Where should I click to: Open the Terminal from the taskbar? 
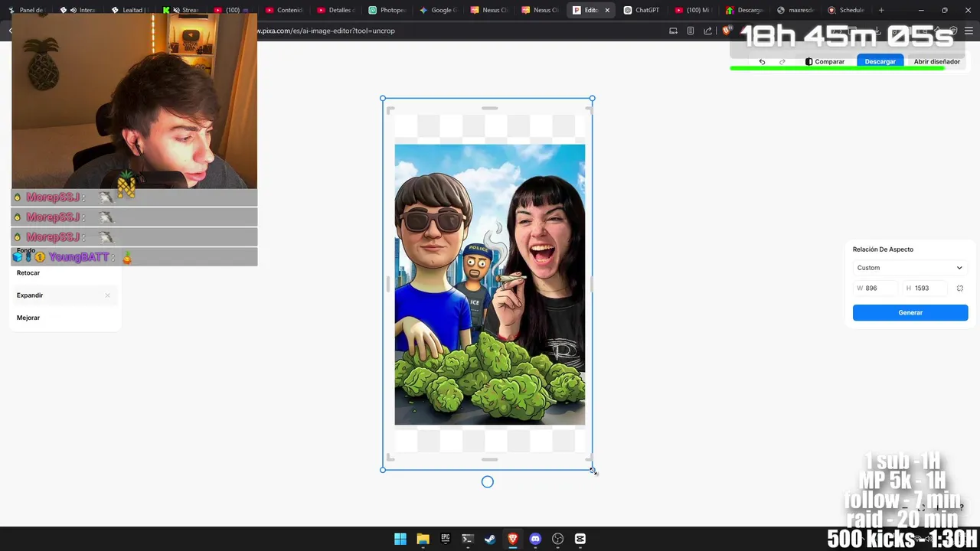(x=468, y=539)
